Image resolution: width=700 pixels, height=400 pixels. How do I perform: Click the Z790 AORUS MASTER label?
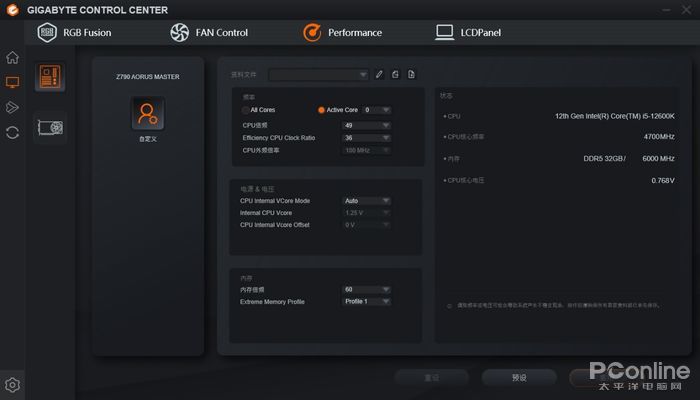pyautogui.click(x=148, y=77)
